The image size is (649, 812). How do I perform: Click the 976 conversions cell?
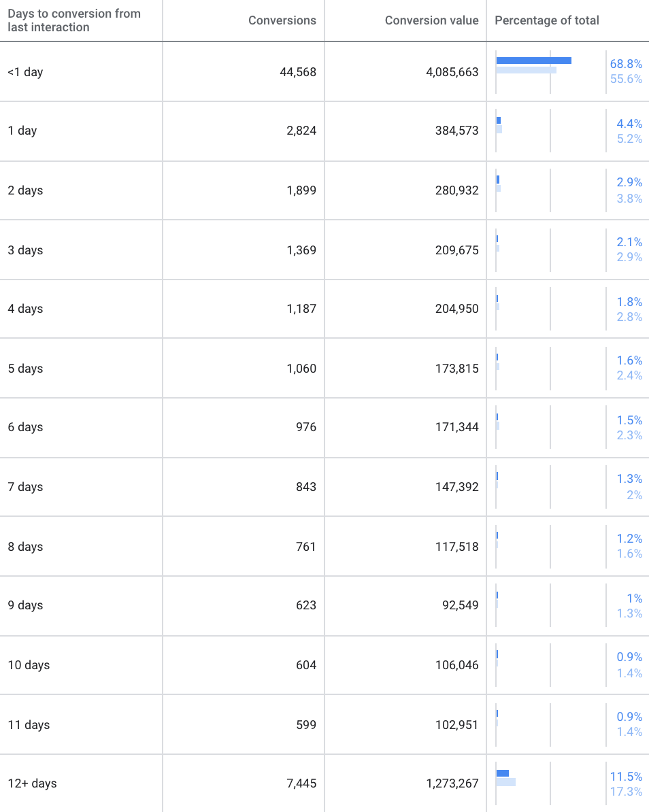pyautogui.click(x=306, y=427)
